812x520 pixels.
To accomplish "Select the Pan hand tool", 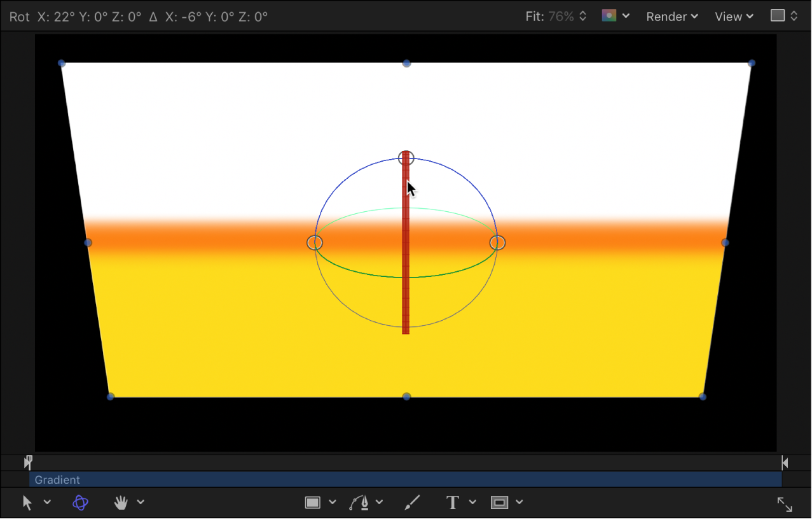I will coord(120,502).
